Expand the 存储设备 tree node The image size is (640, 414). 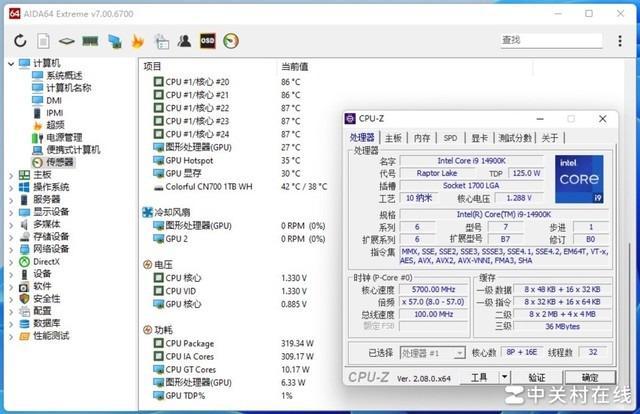point(11,237)
